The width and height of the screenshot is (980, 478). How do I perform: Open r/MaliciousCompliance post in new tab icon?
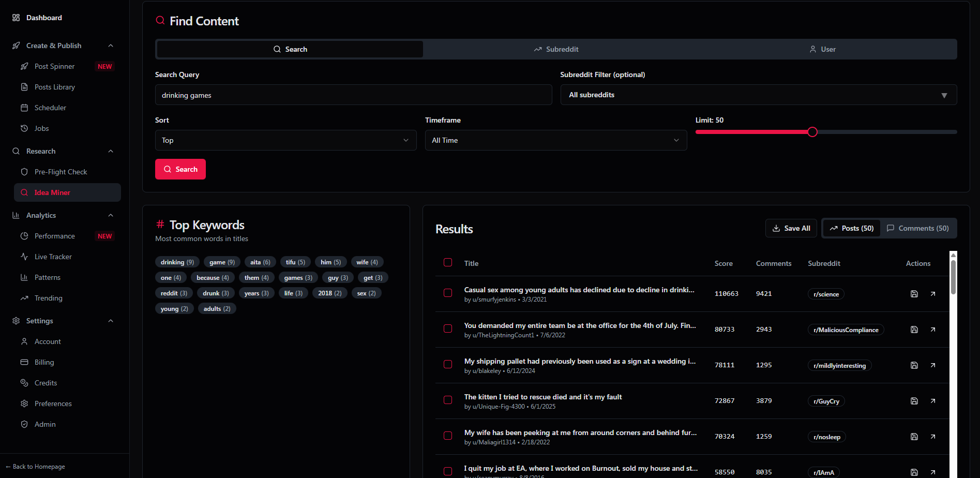[x=933, y=330]
